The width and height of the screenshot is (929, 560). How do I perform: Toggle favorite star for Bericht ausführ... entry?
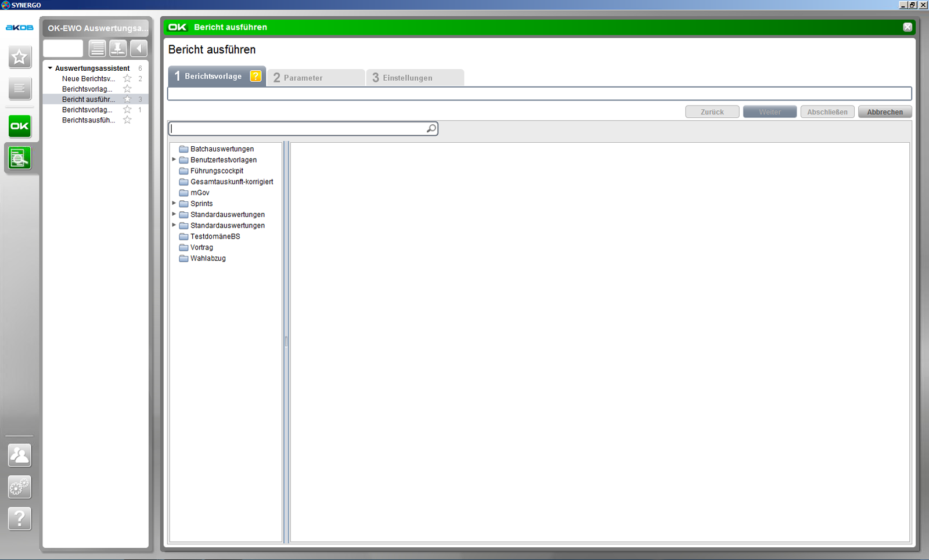click(127, 99)
